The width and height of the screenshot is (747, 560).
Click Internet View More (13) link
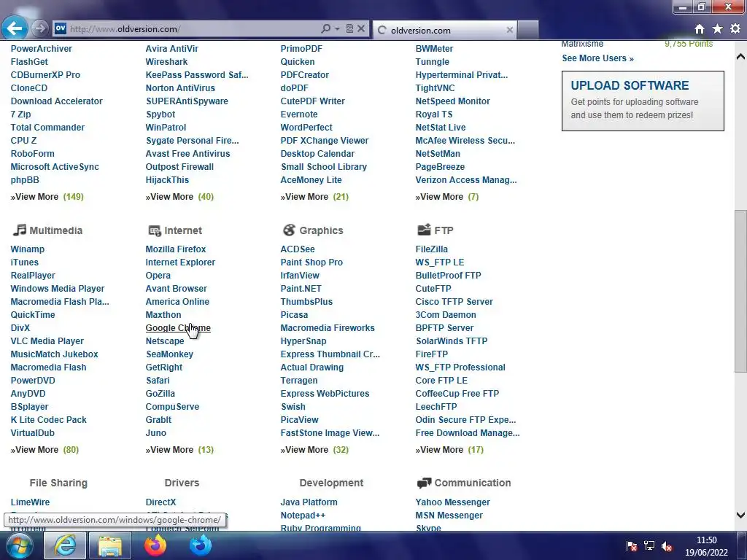click(x=179, y=449)
